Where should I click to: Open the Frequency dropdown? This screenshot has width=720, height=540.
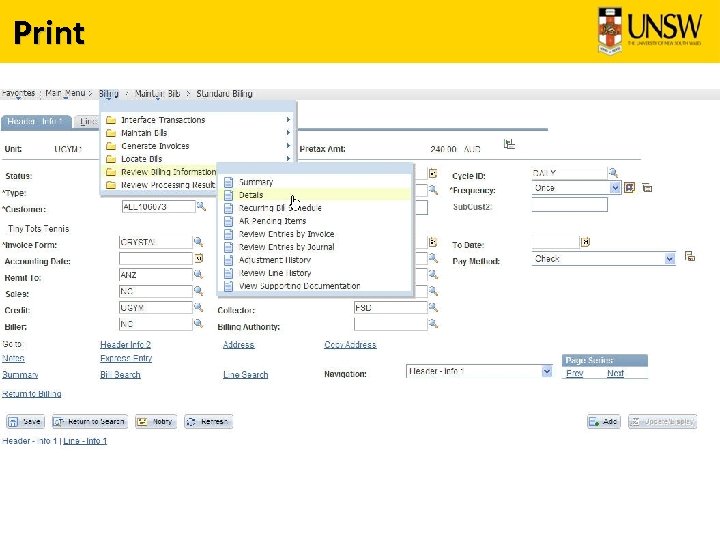point(576,188)
